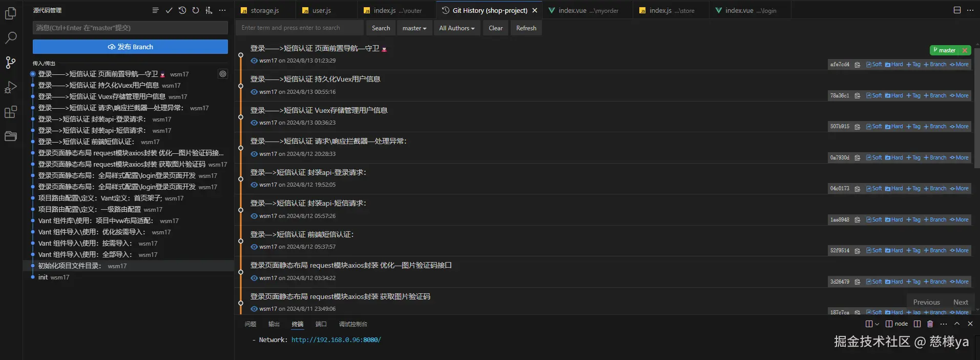Open Git History clock icon in source control header
Image resolution: width=980 pixels, height=360 pixels.
pyautogui.click(x=182, y=10)
